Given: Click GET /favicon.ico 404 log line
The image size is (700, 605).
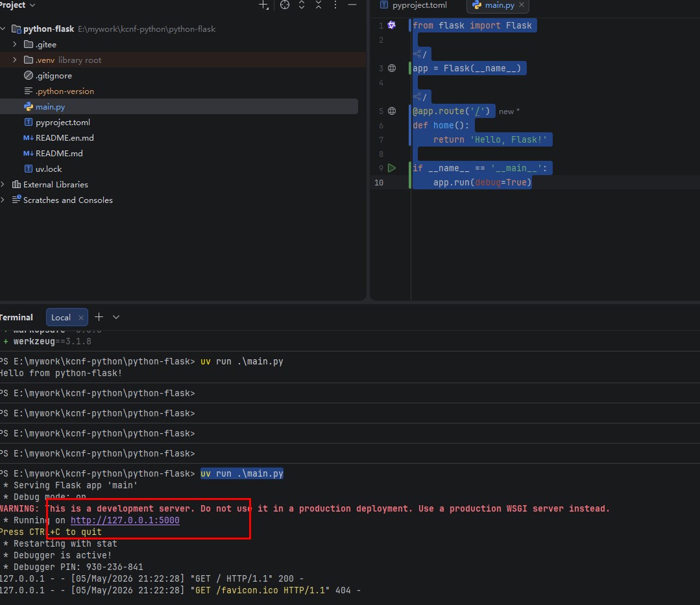Looking at the screenshot, I should (x=180, y=590).
